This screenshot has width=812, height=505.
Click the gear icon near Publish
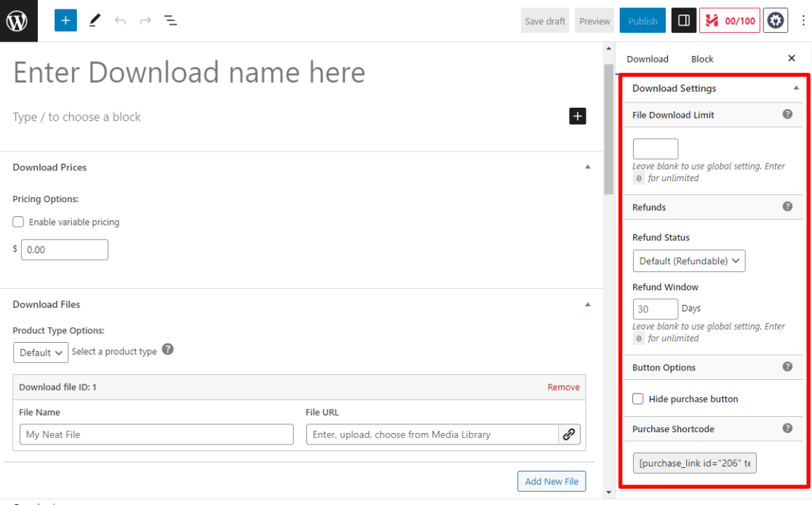(775, 20)
